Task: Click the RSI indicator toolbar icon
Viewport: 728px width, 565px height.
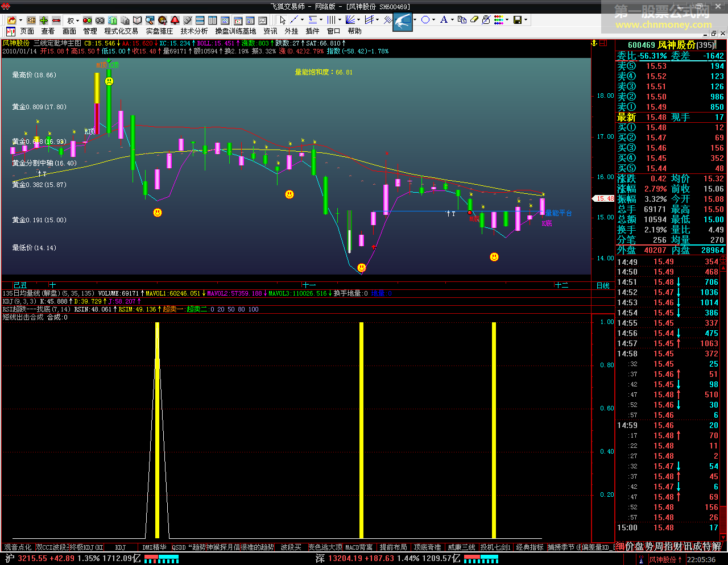Action: tap(31, 20)
